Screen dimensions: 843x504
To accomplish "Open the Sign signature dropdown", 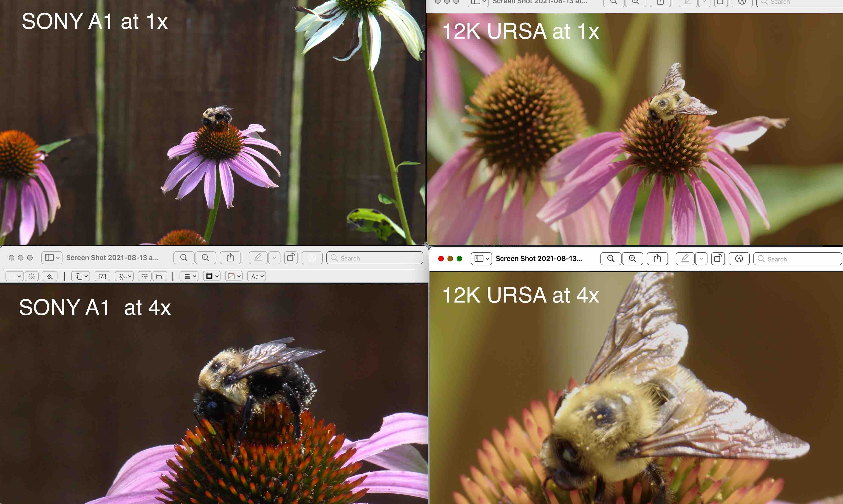I will (124, 276).
